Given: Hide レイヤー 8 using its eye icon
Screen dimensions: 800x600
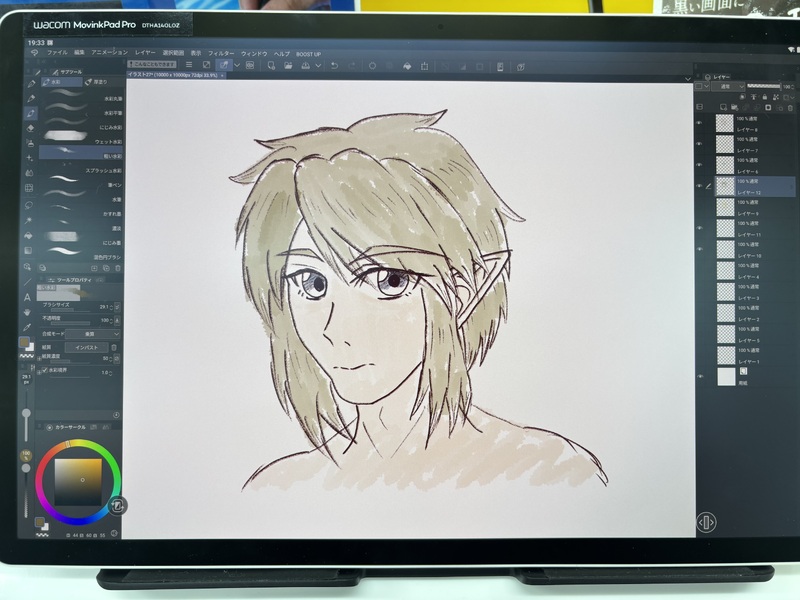Looking at the screenshot, I should tap(699, 123).
